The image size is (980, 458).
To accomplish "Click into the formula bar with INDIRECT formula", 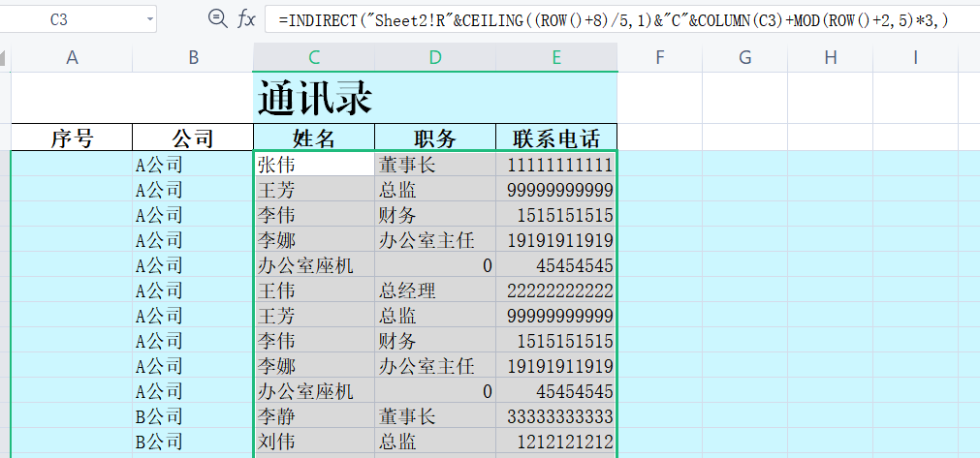I will pyautogui.click(x=622, y=19).
